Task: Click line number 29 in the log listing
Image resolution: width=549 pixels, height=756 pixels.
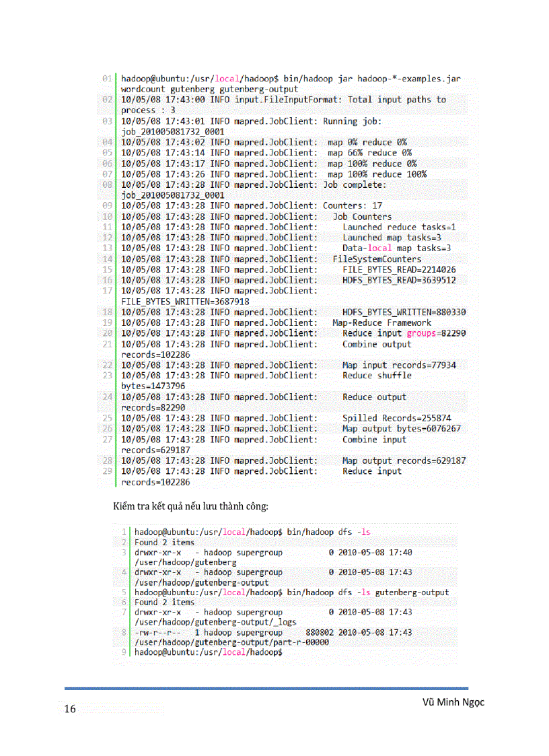Action: (107, 471)
